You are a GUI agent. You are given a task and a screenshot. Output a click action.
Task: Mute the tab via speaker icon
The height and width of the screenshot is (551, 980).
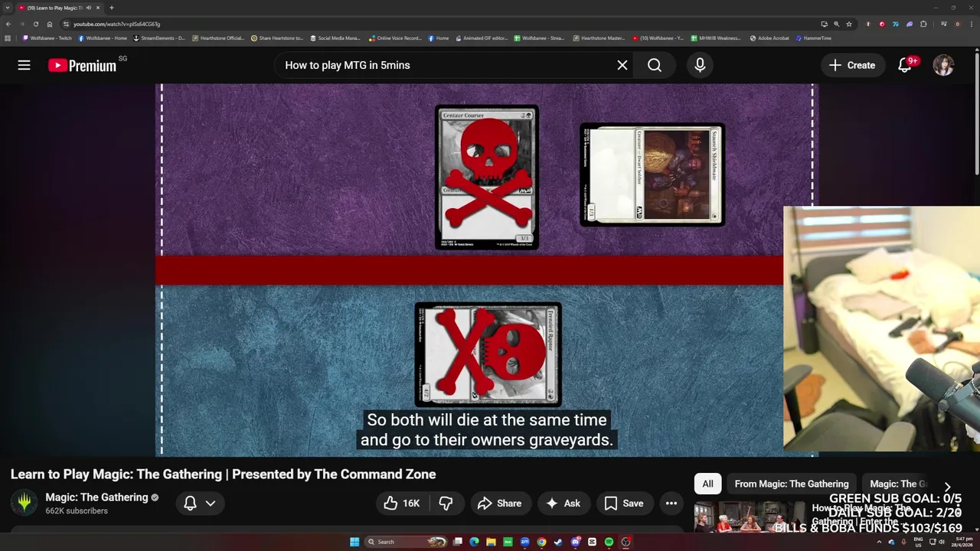coord(90,8)
